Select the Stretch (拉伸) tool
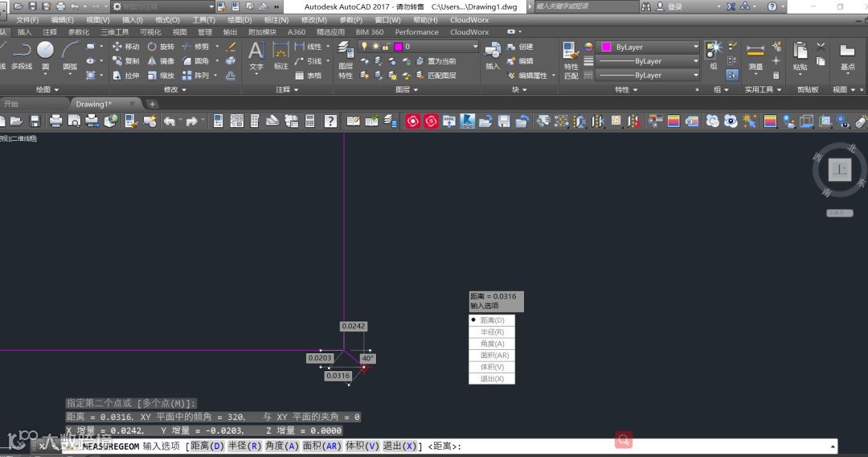 tap(125, 76)
